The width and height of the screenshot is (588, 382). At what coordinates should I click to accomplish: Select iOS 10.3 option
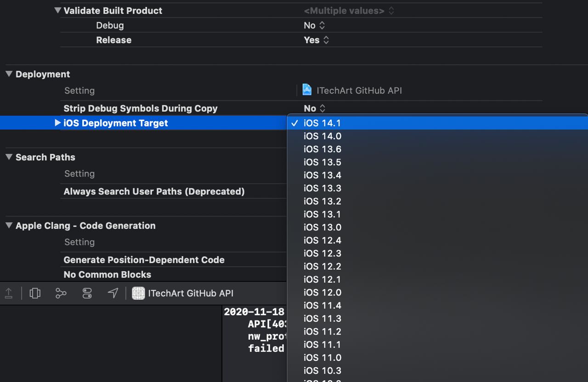(x=437, y=371)
